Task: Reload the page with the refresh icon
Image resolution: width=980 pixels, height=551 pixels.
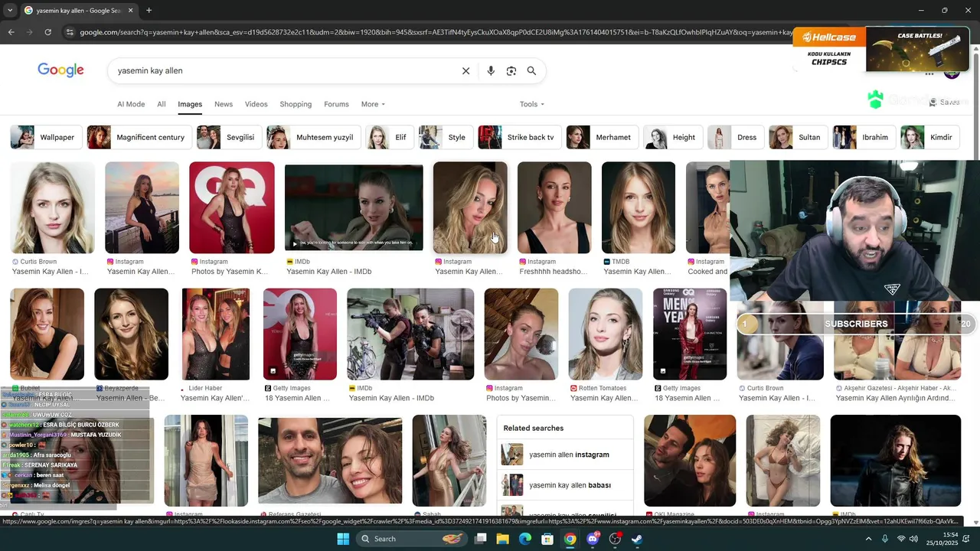Action: click(x=47, y=32)
